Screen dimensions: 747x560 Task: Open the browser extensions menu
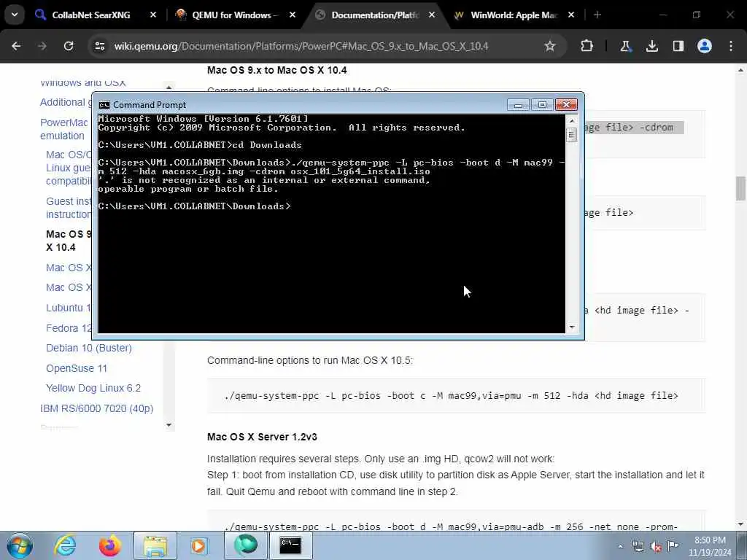tap(587, 46)
